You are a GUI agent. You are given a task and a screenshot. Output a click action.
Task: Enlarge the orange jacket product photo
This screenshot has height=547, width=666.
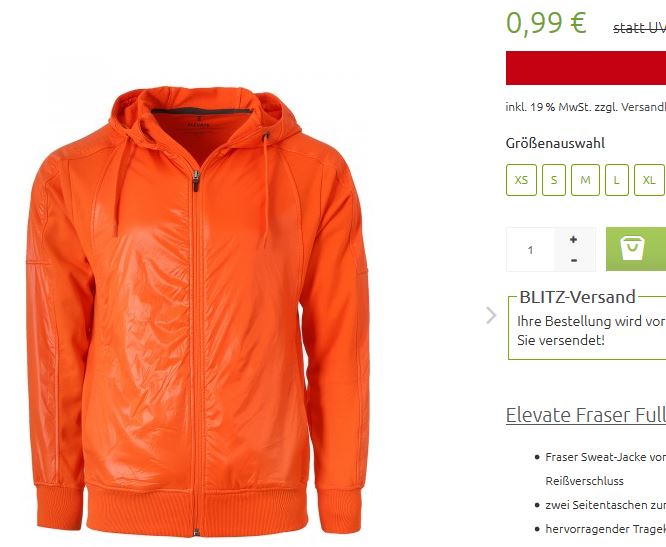[198, 311]
